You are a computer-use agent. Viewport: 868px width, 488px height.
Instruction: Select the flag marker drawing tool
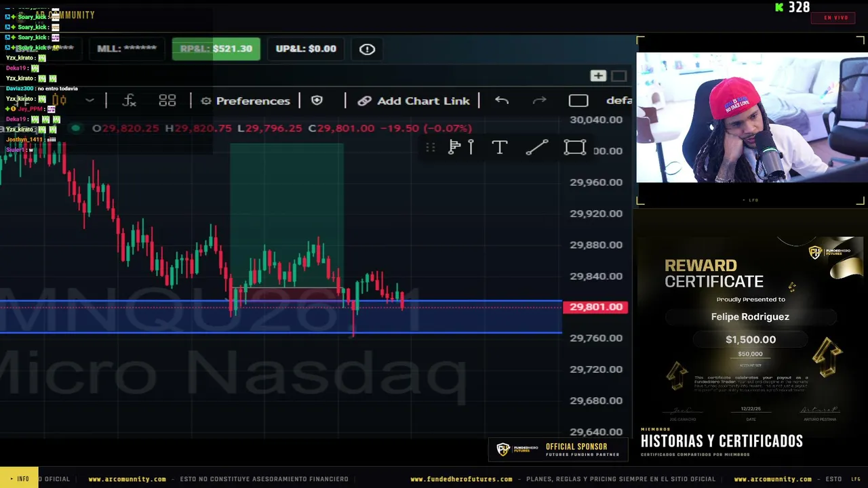point(461,147)
